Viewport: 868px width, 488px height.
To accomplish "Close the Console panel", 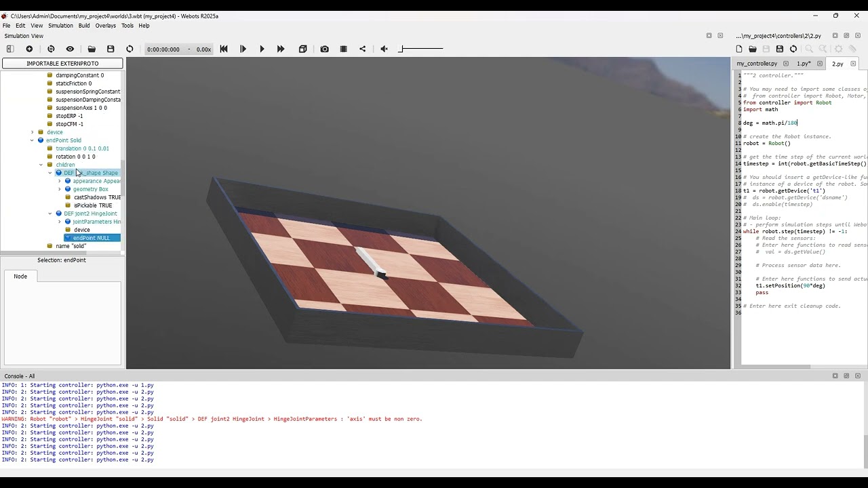I will click(x=858, y=375).
